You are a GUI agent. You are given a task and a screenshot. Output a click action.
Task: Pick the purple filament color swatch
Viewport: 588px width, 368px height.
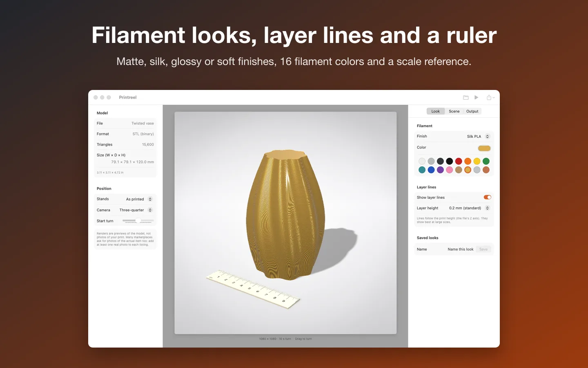440,170
